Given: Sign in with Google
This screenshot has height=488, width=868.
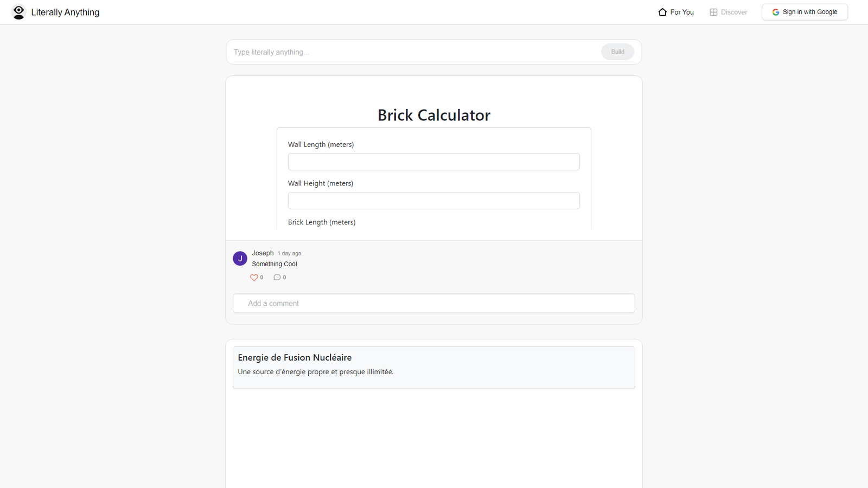Looking at the screenshot, I should click(x=805, y=12).
